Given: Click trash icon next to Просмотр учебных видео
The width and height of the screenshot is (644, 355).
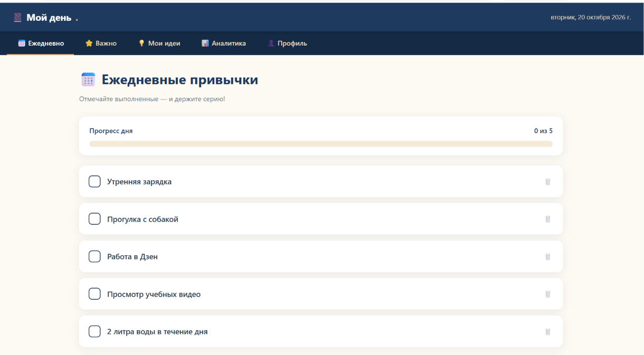Looking at the screenshot, I should [547, 294].
